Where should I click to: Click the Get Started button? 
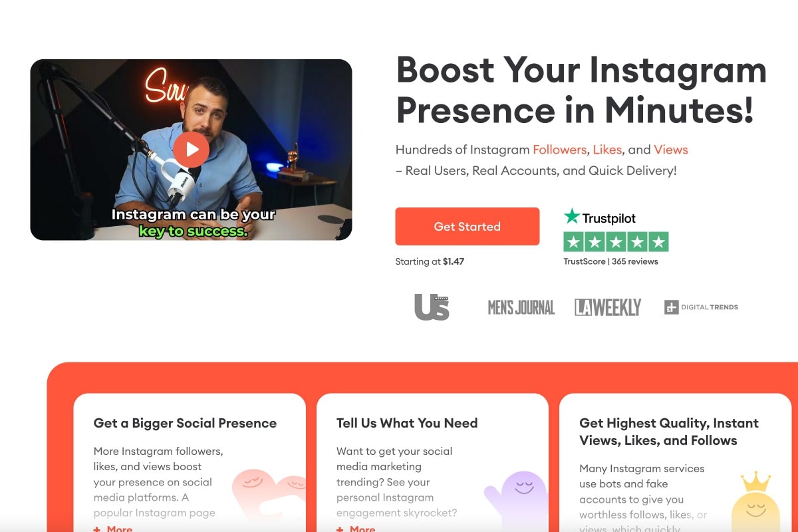point(467,226)
